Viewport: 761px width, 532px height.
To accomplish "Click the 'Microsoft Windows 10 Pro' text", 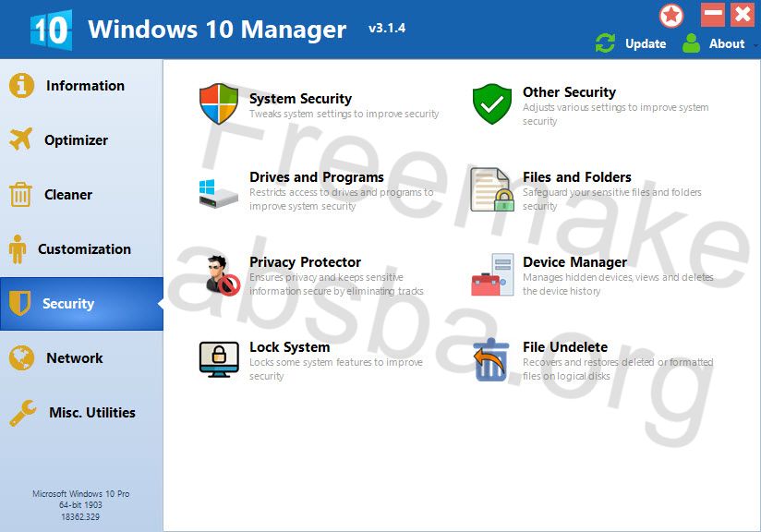I will (x=81, y=493).
